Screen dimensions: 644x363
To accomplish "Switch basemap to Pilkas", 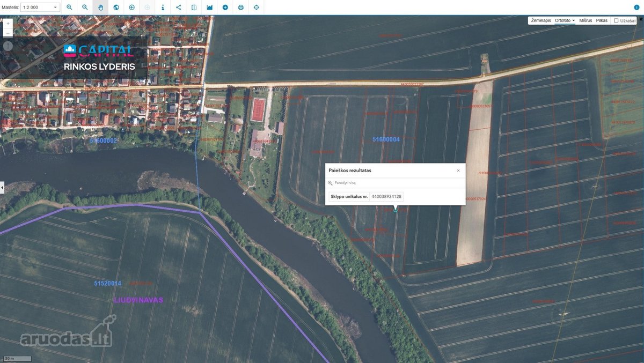I will (602, 20).
